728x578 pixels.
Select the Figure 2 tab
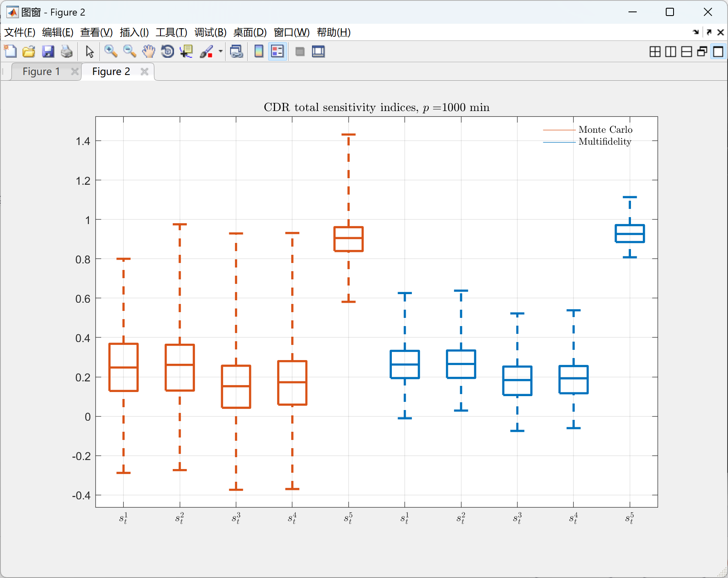tap(111, 72)
